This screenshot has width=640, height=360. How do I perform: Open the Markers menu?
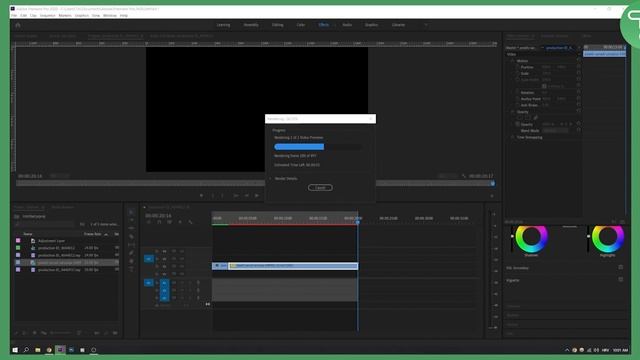tap(65, 16)
